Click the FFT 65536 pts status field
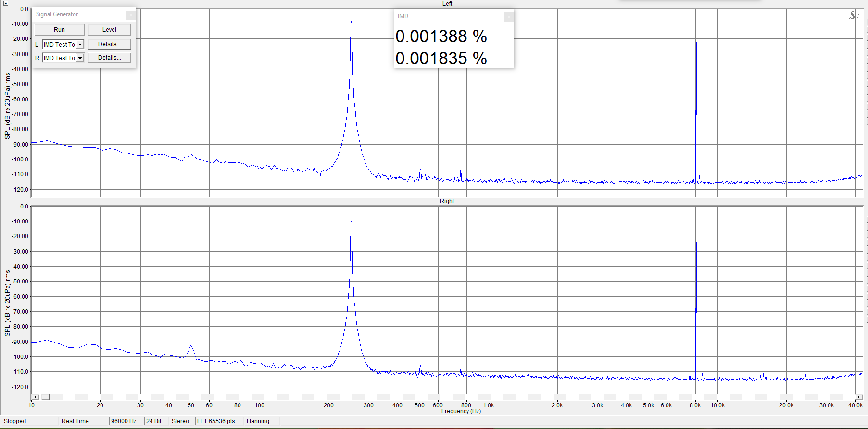 [x=216, y=421]
